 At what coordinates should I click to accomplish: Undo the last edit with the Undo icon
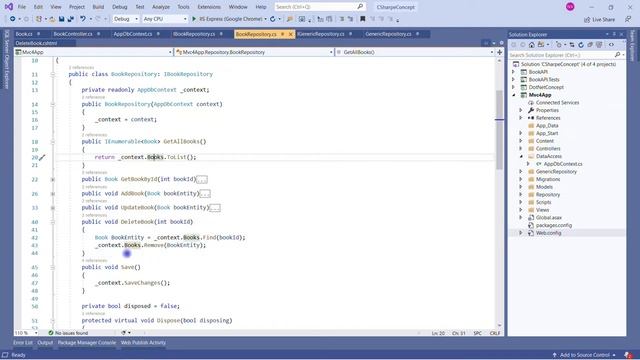point(83,19)
